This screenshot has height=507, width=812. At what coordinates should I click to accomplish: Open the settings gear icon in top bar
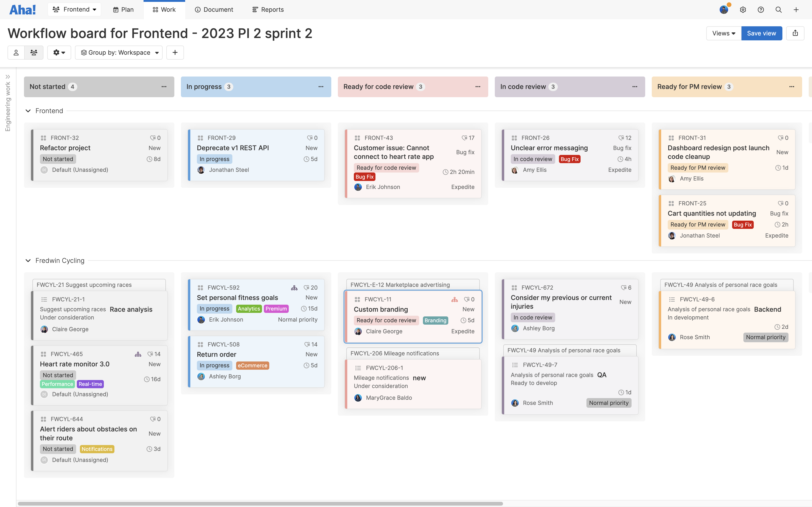tap(743, 10)
